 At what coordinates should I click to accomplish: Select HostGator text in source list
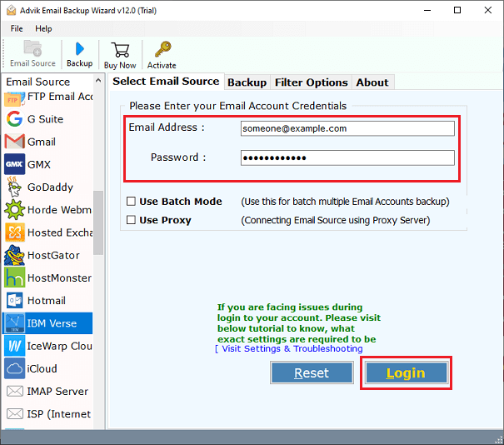point(53,255)
